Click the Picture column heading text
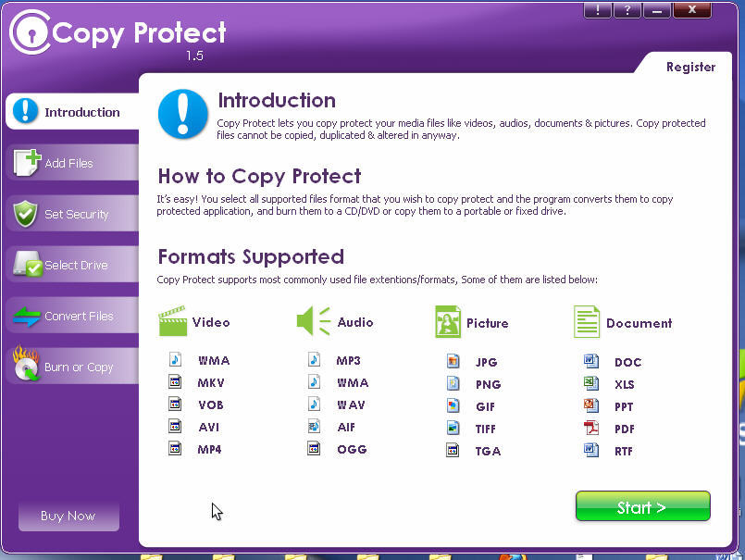Screen dimensions: 745x560 tap(488, 323)
